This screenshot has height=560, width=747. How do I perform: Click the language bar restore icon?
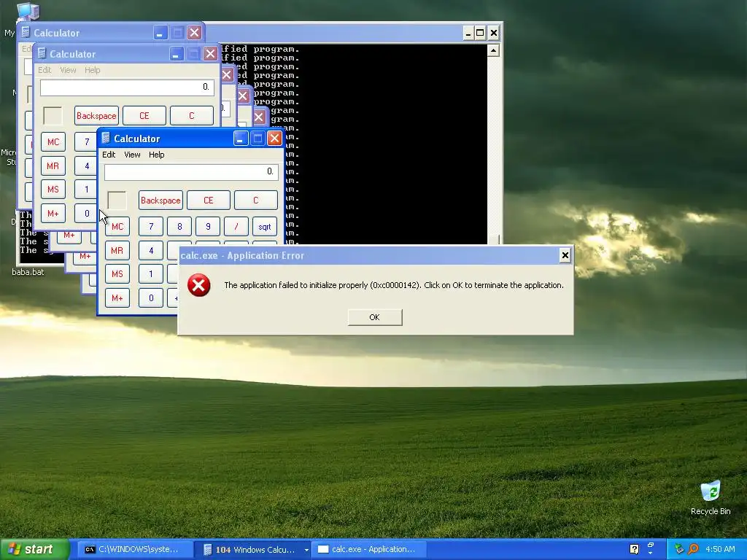click(x=650, y=545)
